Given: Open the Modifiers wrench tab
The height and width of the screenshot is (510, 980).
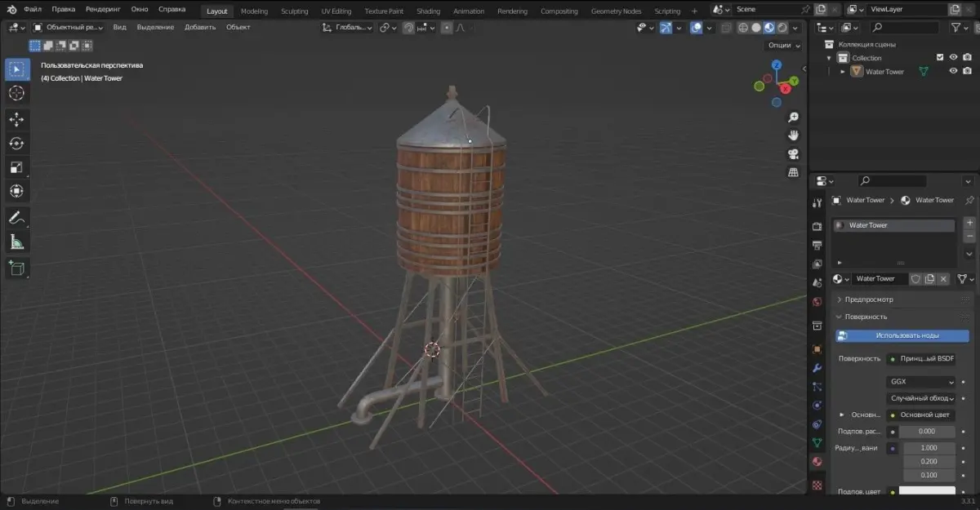Looking at the screenshot, I should click(817, 368).
